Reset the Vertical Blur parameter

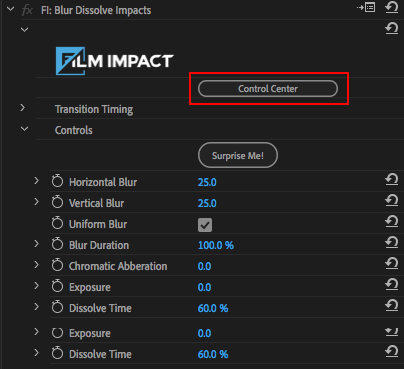coord(392,201)
